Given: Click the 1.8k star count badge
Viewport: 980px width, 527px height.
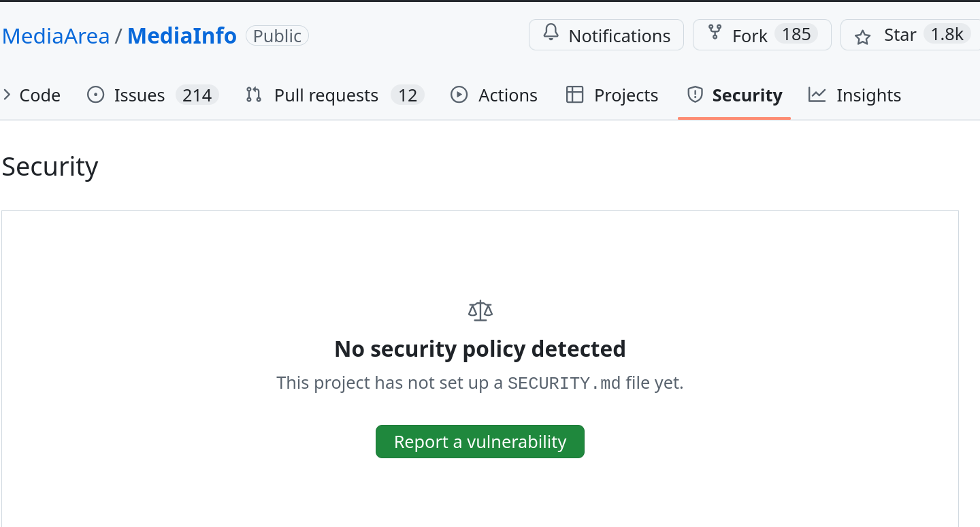Looking at the screenshot, I should 947,35.
